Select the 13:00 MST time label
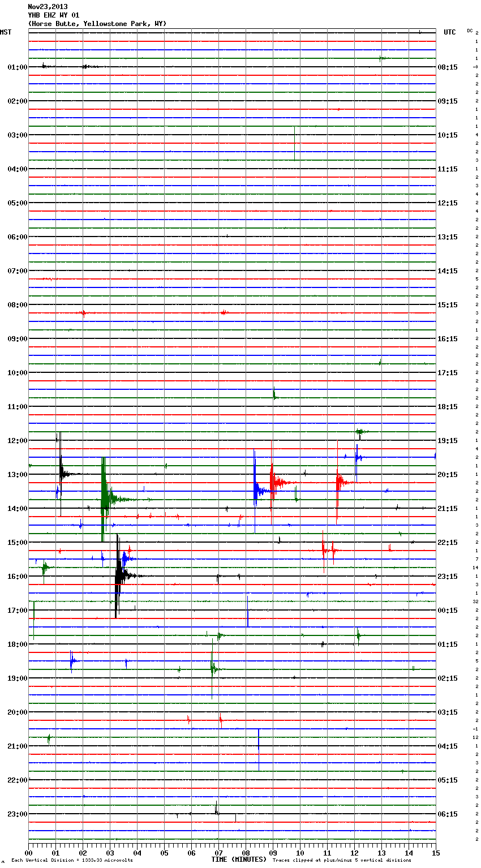481x868 pixels. pos(17,475)
